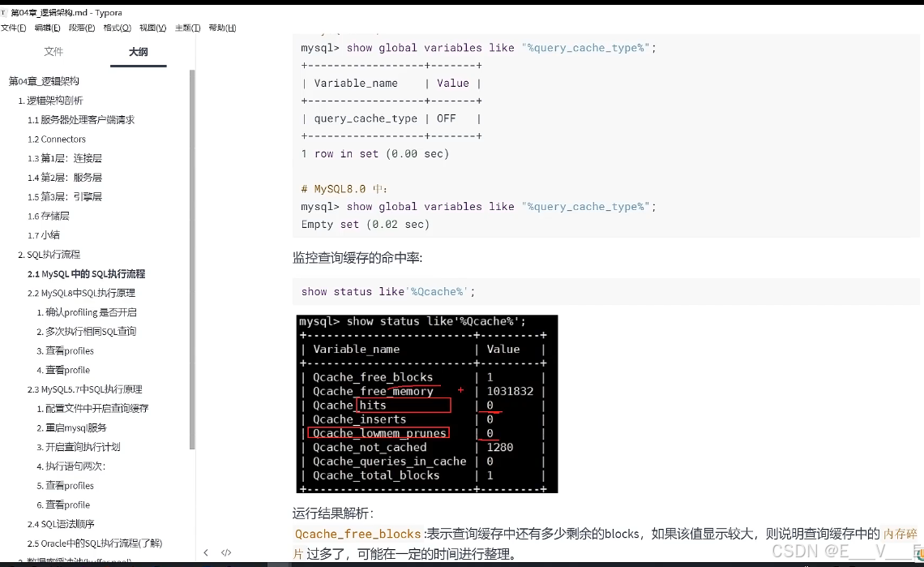This screenshot has width=924, height=567.
Task: Open the 帮助 menu
Action: (x=222, y=28)
